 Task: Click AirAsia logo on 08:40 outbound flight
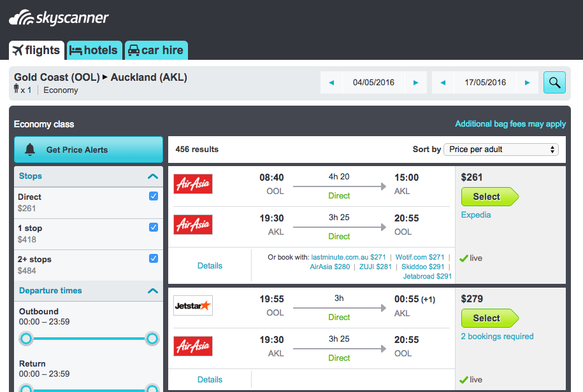click(x=193, y=184)
